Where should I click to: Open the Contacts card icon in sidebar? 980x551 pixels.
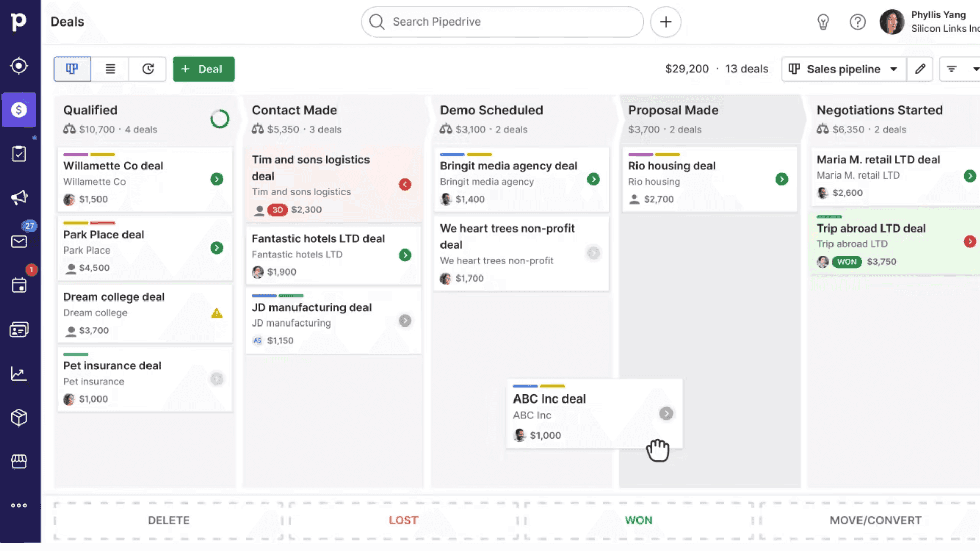click(x=19, y=330)
